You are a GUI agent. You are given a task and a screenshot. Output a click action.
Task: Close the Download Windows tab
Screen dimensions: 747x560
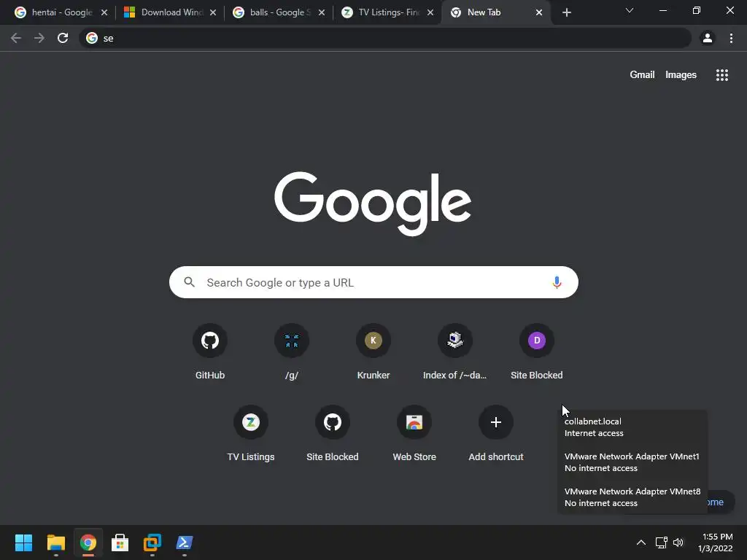[x=213, y=13]
